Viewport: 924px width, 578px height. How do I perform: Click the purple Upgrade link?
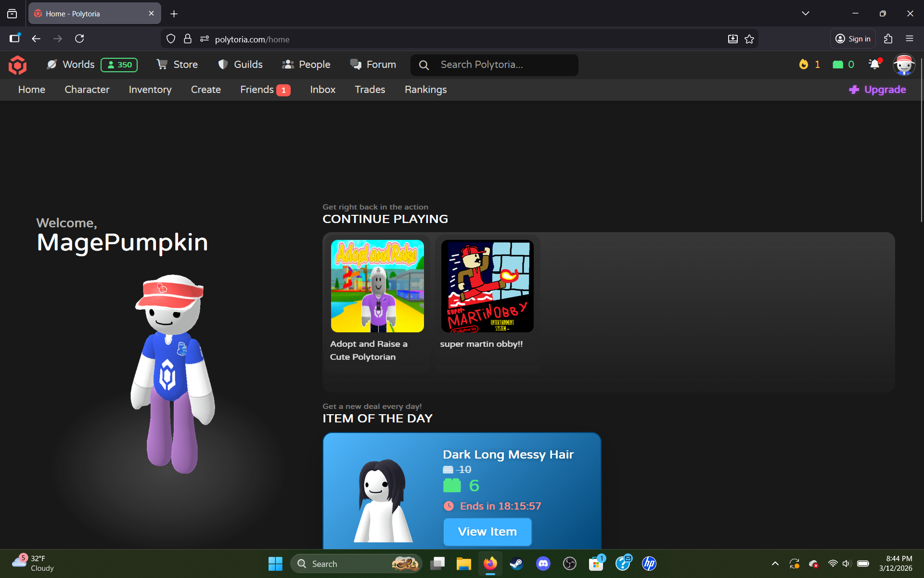(878, 90)
